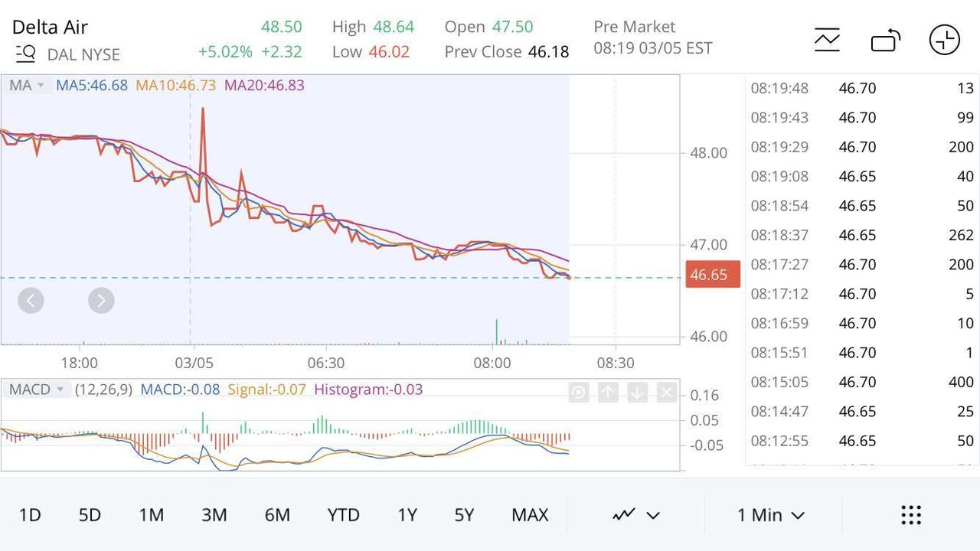Viewport: 980px width, 551px height.
Task: Expand the MACD indicator dropdown
Action: [x=38, y=390]
